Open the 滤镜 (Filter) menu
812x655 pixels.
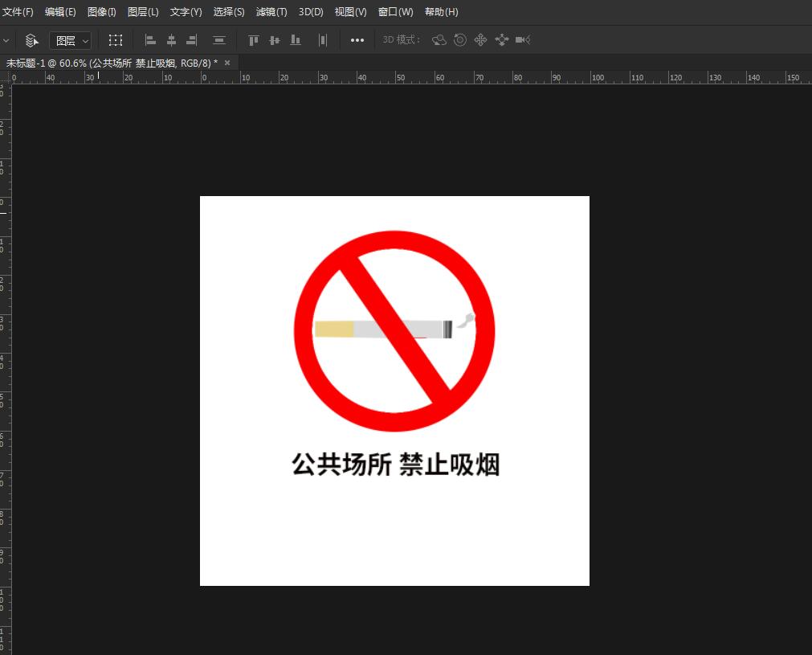point(271,12)
